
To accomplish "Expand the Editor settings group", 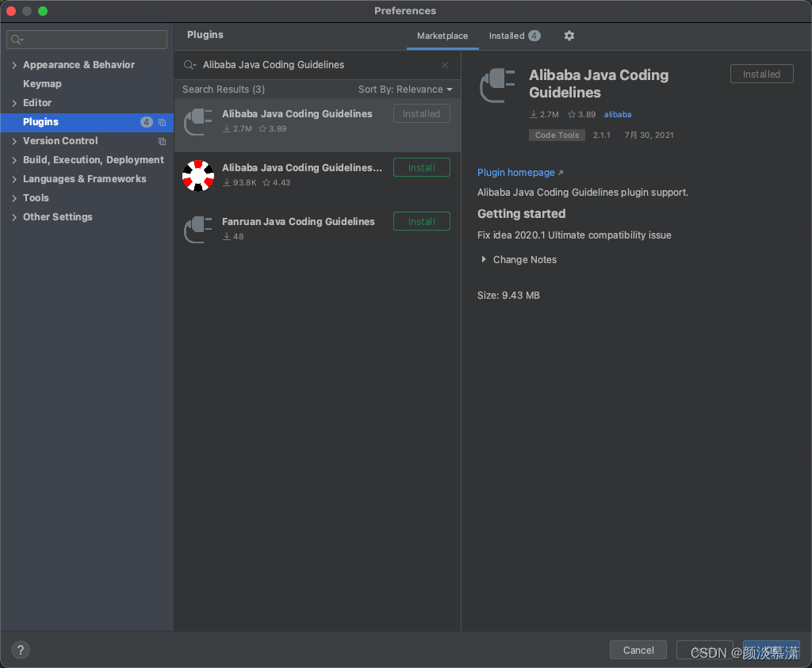I will coord(14,103).
